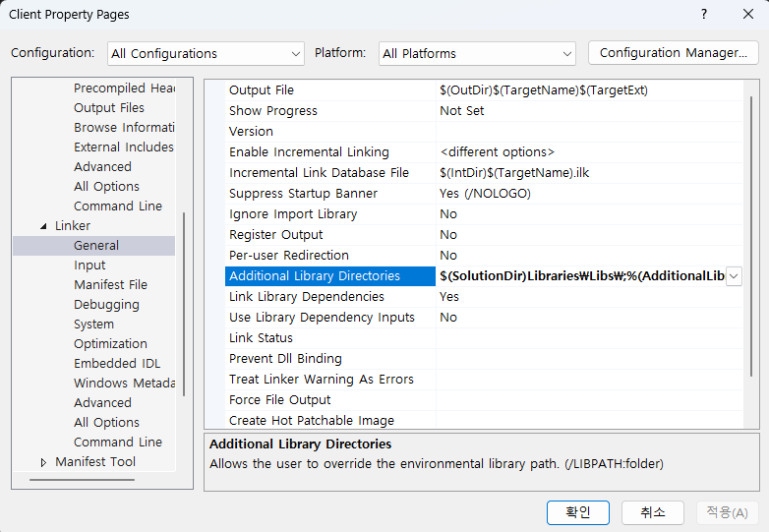Select Precompiled Headers in the tree

coord(124,89)
